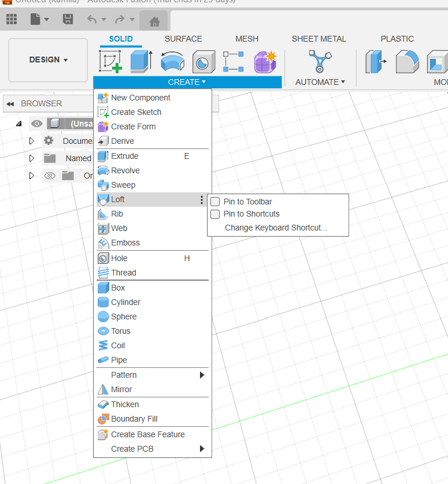448x484 pixels.
Task: Close the CREATE dropdown menu
Action: pyautogui.click(x=187, y=82)
